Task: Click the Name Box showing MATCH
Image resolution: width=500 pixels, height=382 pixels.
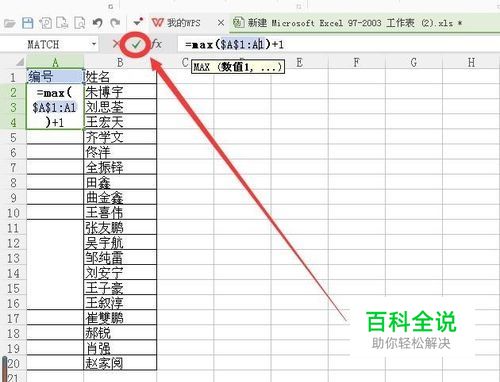Action: point(43,44)
